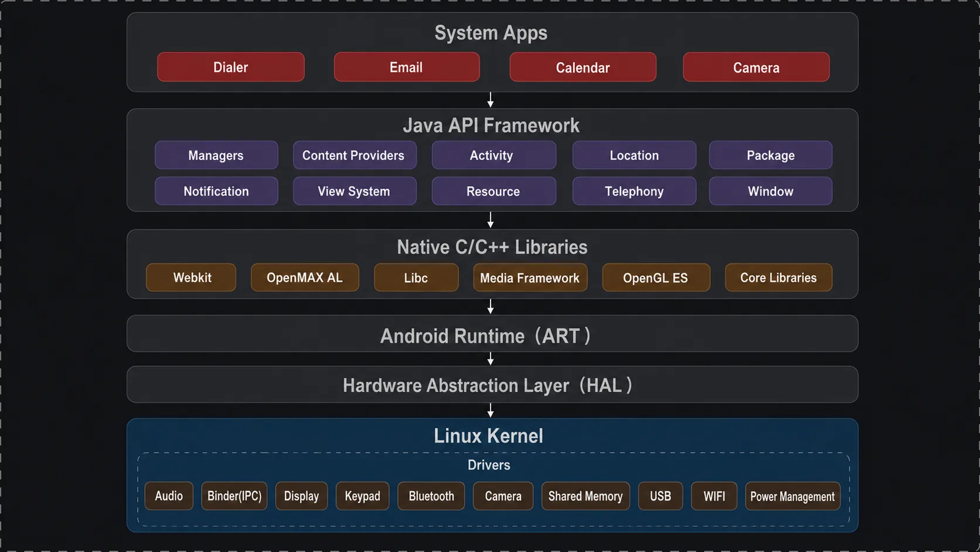Click the View System block
Screen dimensions: 980x552
[x=355, y=191]
